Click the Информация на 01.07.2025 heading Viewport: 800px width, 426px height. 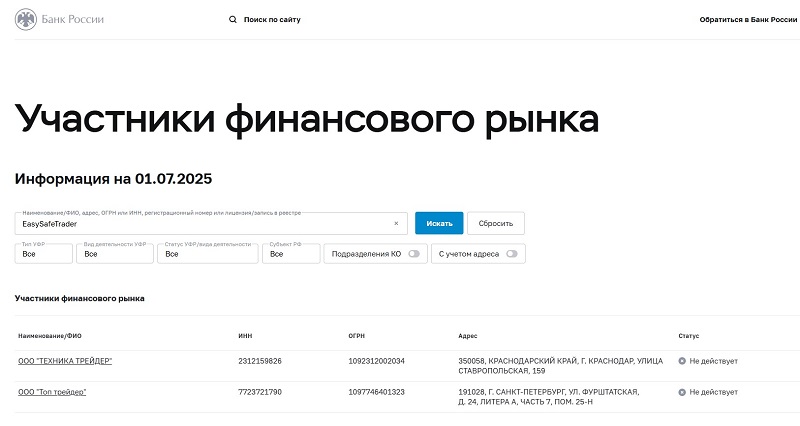coord(113,179)
